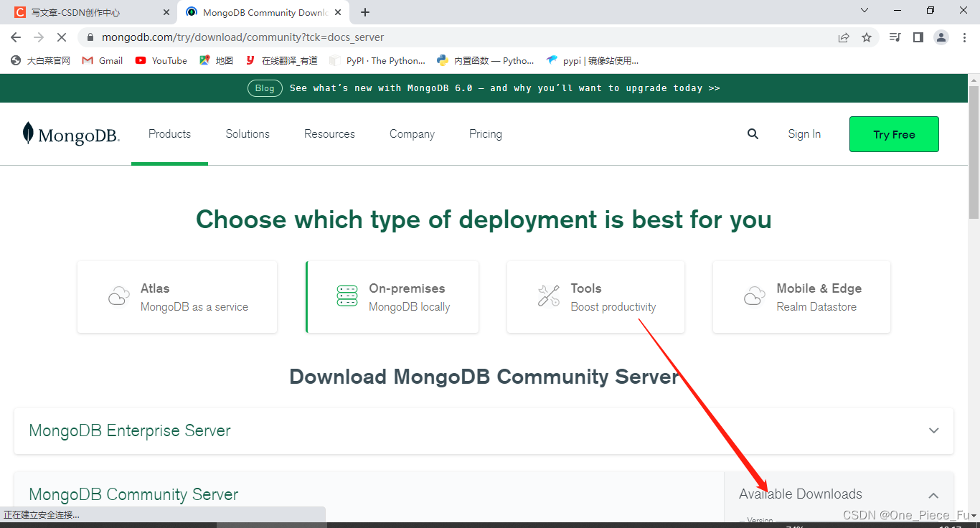Screen dimensions: 980x528
Task: Open the media control icon
Action: tap(895, 37)
